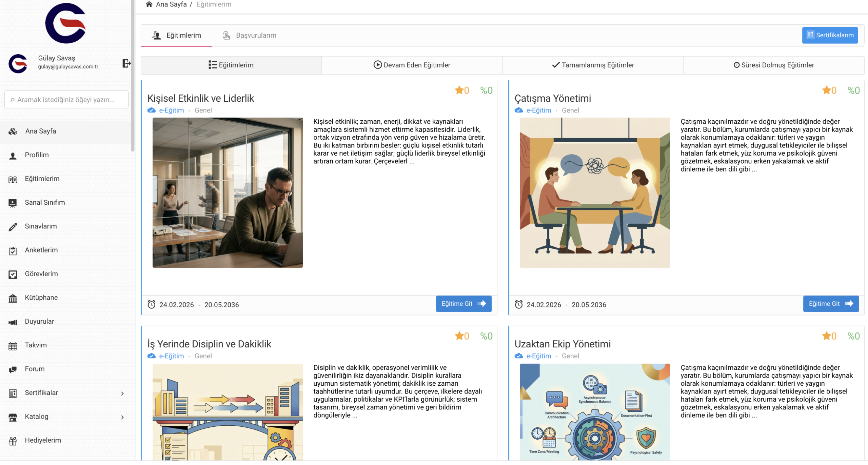Select the Eğitimlerim top tab
The height and width of the screenshot is (465, 868).
pos(176,35)
